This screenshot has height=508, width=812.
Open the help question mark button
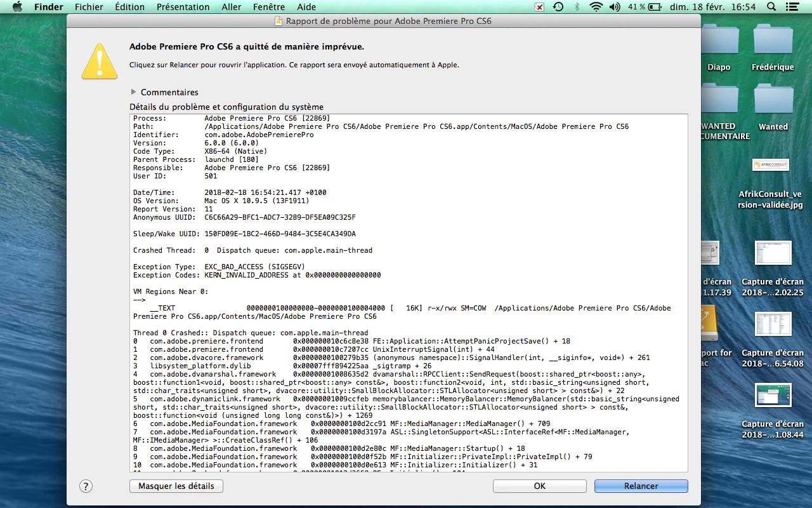pos(86,486)
